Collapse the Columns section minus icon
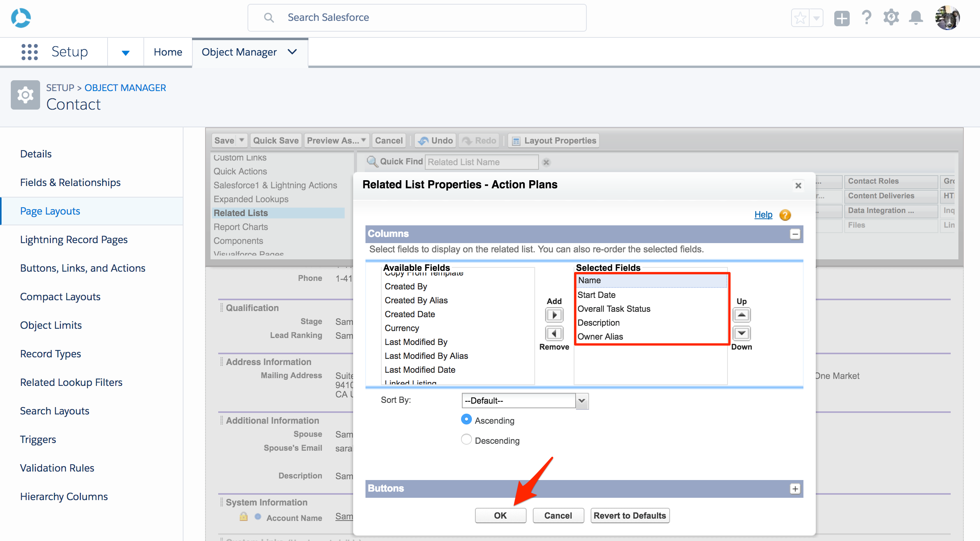This screenshot has width=980, height=541. coord(795,234)
